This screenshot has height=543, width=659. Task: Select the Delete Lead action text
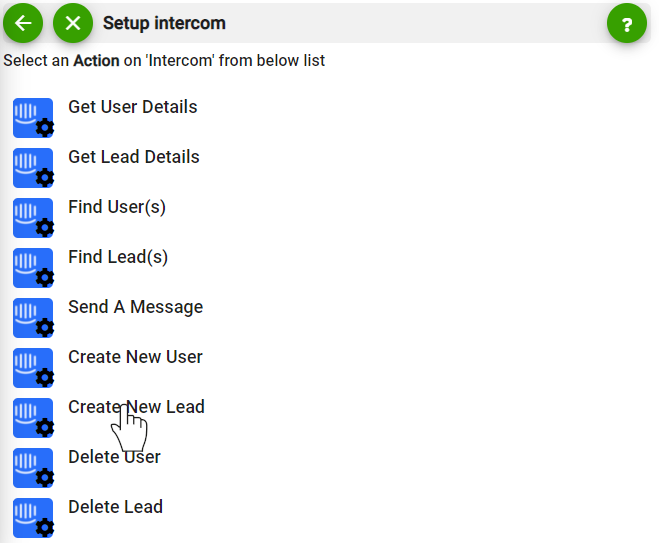click(116, 507)
